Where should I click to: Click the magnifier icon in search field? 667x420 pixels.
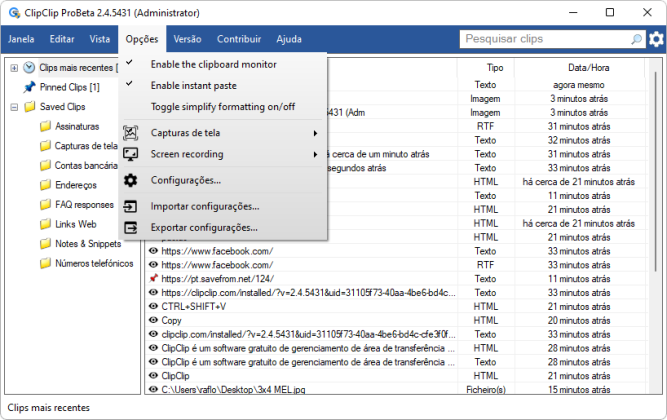636,39
